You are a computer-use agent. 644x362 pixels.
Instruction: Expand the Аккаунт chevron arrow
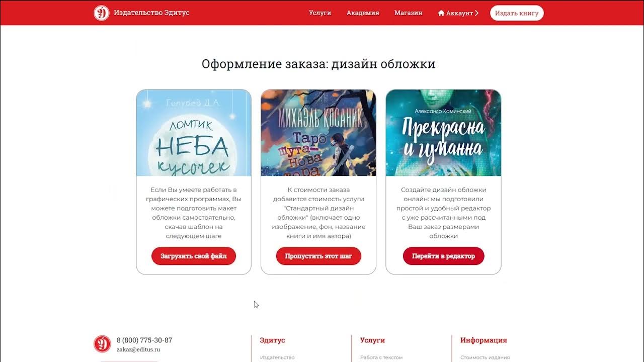click(476, 13)
